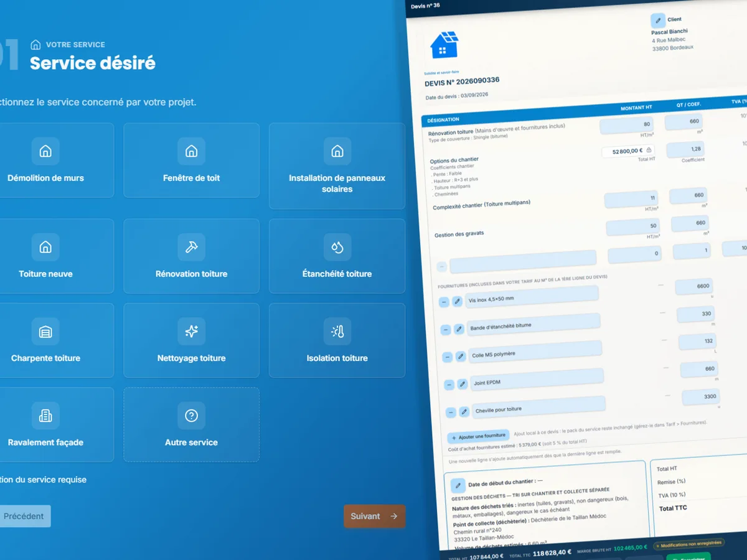747x560 pixels.
Task: Click the quote title DEVIS N° 2026090336
Action: tap(462, 82)
